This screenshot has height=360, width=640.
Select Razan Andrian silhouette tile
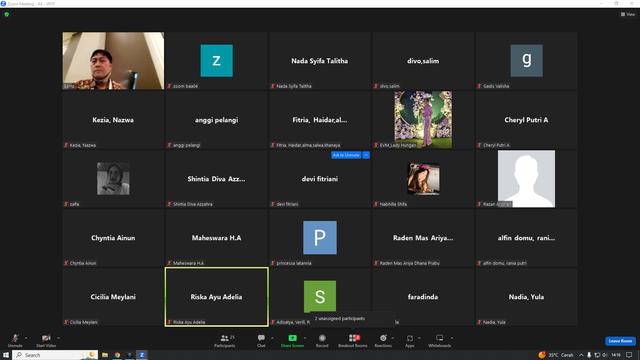pyautogui.click(x=526, y=179)
